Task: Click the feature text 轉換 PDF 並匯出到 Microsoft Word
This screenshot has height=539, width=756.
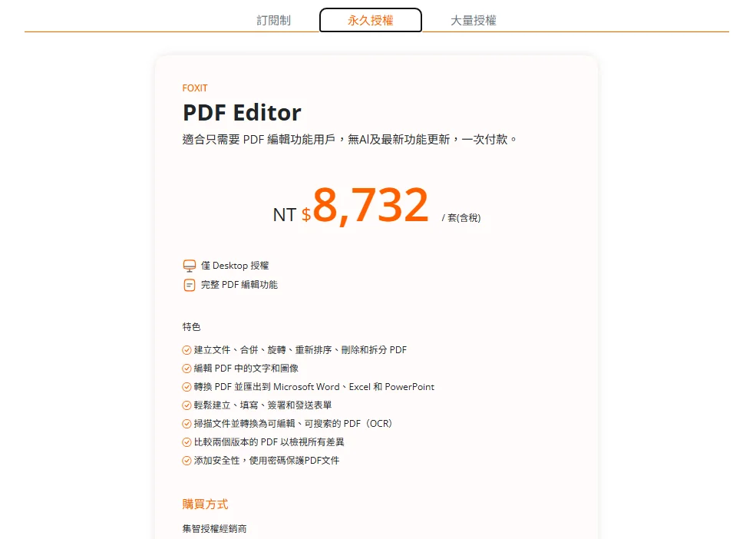Action: click(x=314, y=386)
